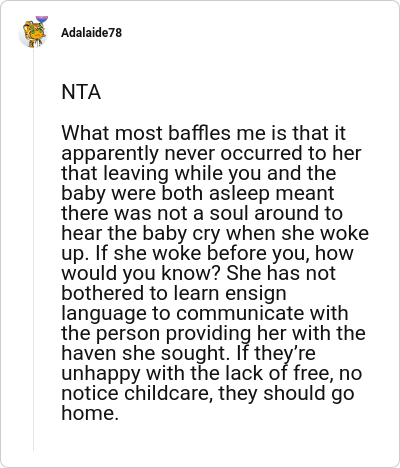Click the line 'unhappy with the lack of free, no'

click(x=212, y=373)
